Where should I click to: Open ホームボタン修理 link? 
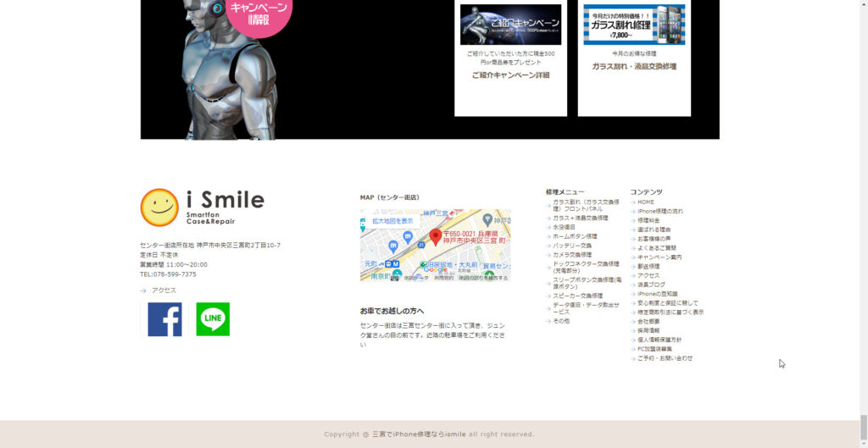575,236
